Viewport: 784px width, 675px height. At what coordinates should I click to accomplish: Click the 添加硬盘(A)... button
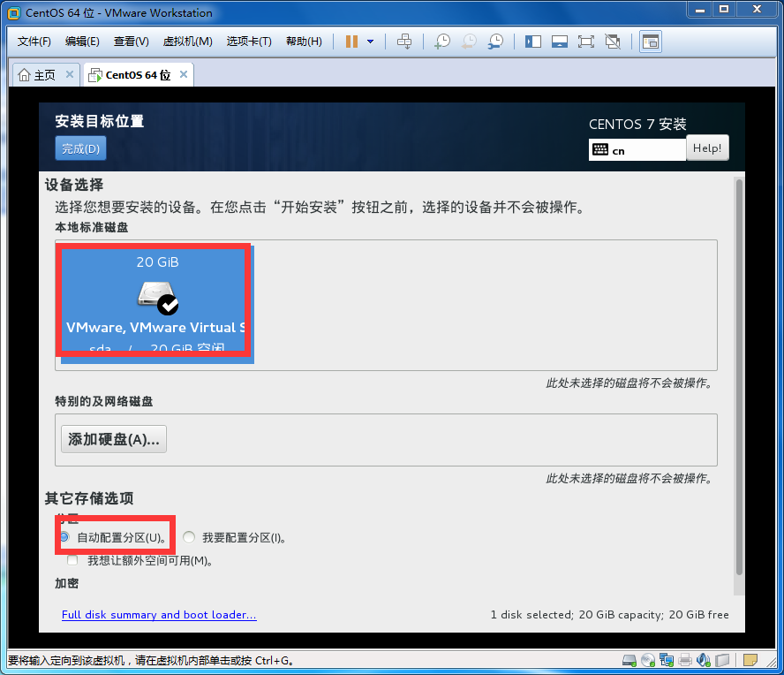(113, 439)
